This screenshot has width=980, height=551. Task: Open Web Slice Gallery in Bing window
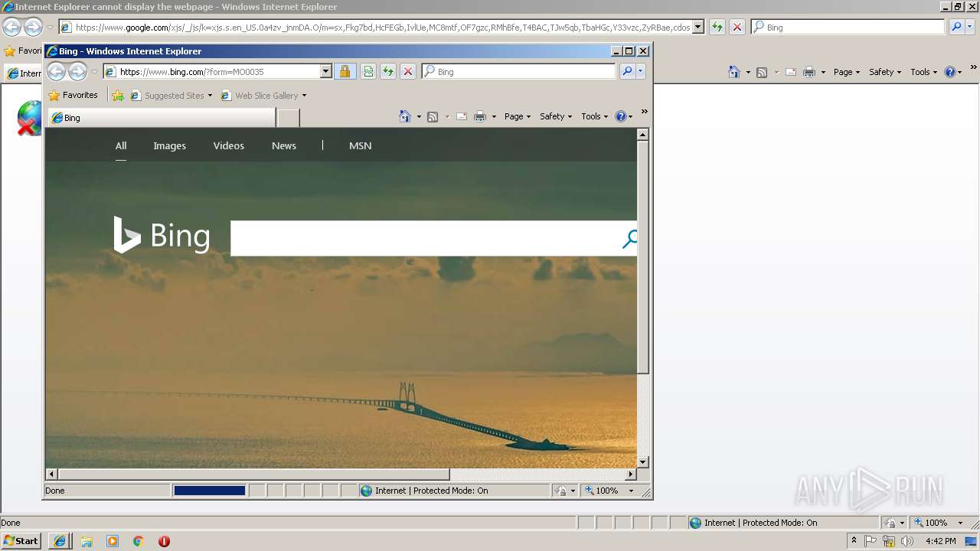click(263, 96)
